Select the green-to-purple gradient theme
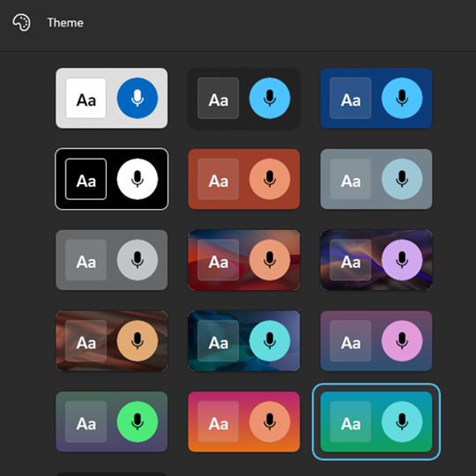 pyautogui.click(x=111, y=421)
